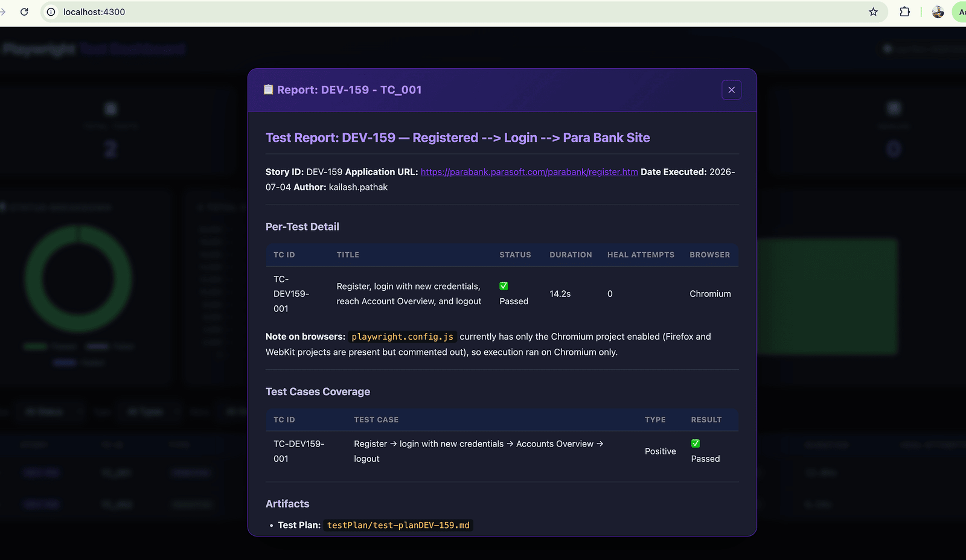The height and width of the screenshot is (560, 966).
Task: Click the TITLE column header
Action: pos(348,255)
